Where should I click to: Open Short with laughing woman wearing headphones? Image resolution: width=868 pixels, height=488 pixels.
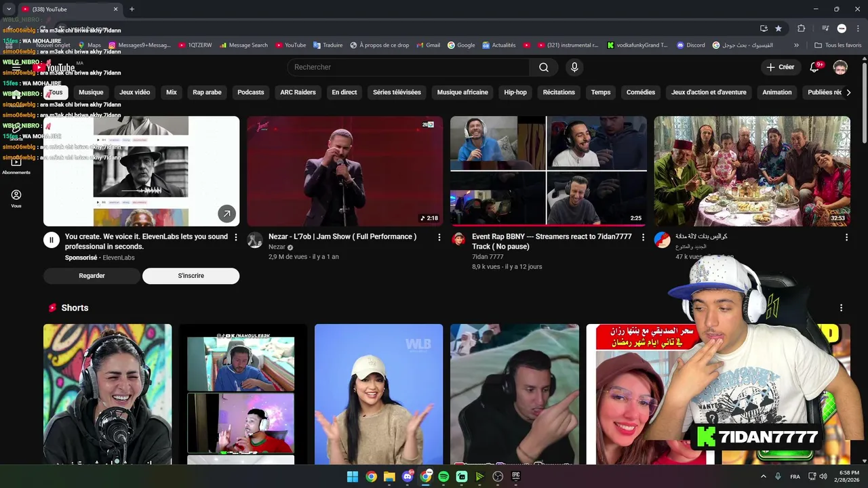pyautogui.click(x=107, y=394)
